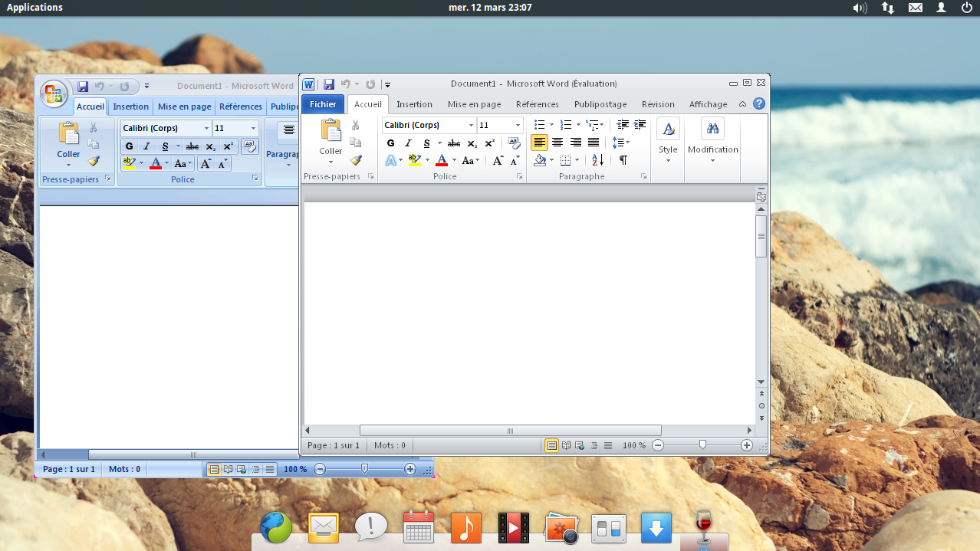Toggle left alignment in front Word window
Viewport: 980px width, 551px height.
point(539,143)
